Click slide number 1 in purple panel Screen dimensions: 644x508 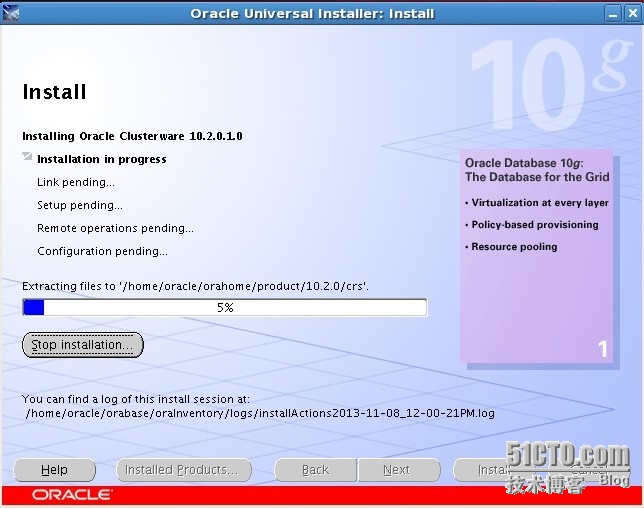pyautogui.click(x=603, y=349)
